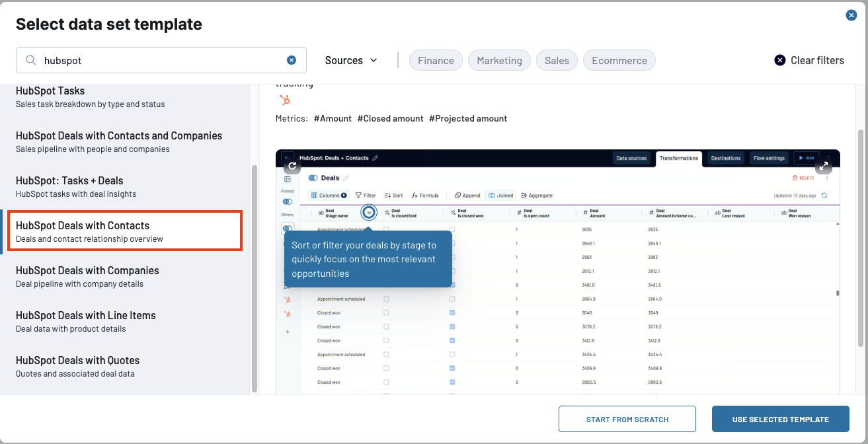Click the Joined toolbar button
The image size is (868, 444).
[500, 196]
